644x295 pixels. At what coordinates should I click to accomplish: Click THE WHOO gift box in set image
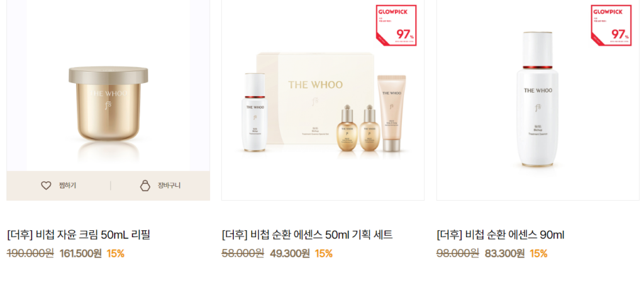point(316,97)
